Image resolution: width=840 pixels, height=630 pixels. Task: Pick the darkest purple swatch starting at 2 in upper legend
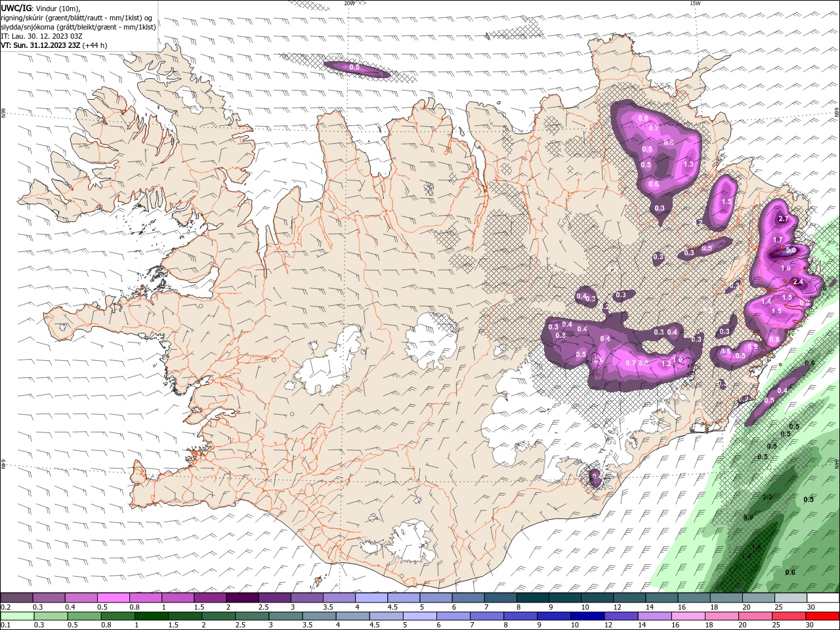pos(243,597)
